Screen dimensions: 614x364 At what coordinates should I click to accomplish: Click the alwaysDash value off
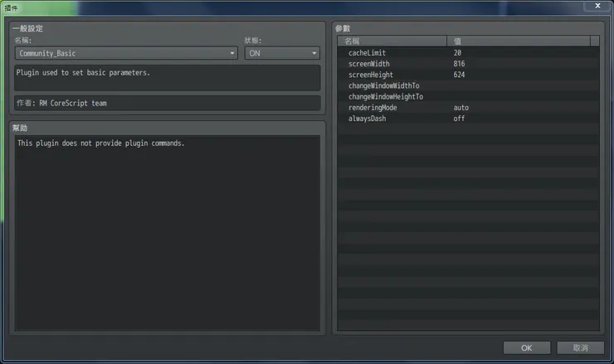tap(459, 119)
